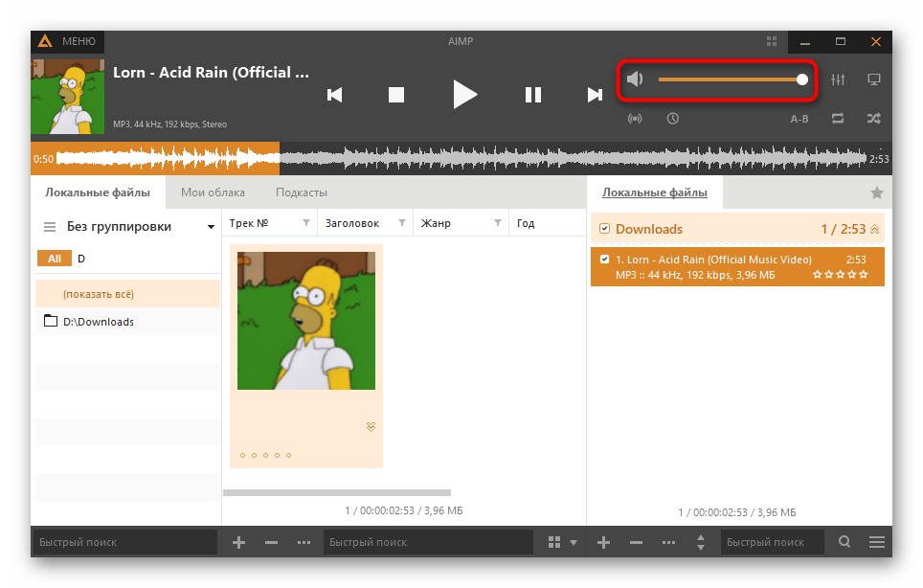
Task: Use the library horizontal scrollbar
Action: pyautogui.click(x=337, y=492)
